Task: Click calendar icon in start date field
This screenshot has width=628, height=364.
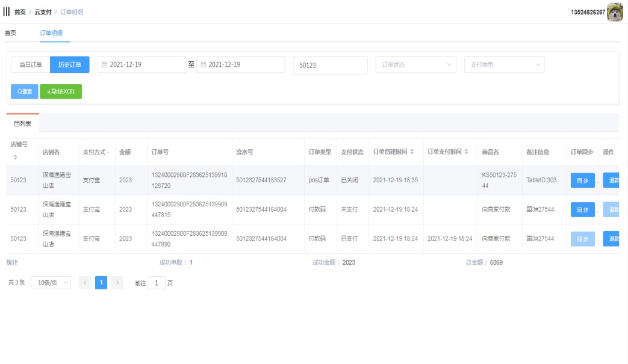Action: pyautogui.click(x=104, y=65)
